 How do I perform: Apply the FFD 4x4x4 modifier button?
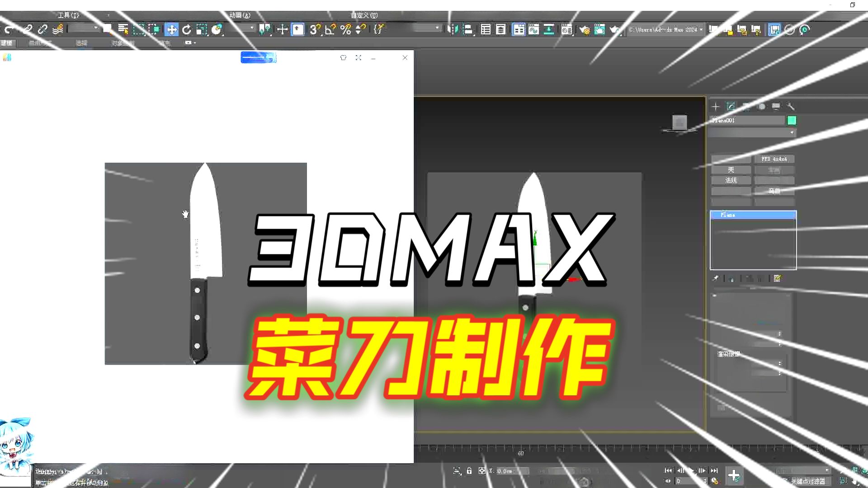coord(774,159)
